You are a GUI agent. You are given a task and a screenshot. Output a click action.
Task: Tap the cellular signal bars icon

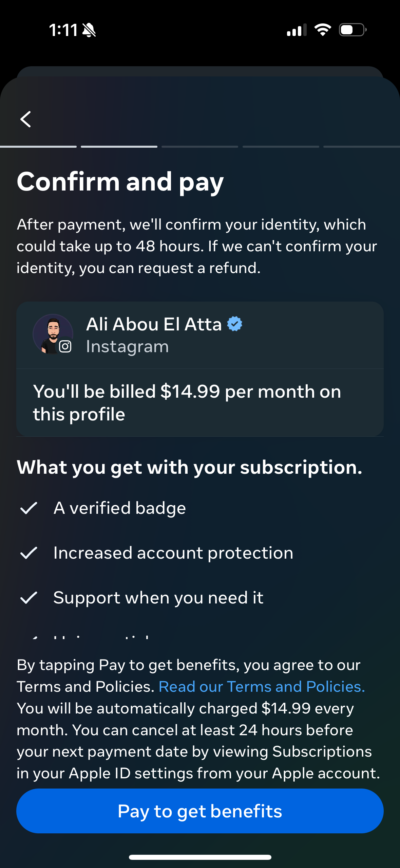pyautogui.click(x=297, y=30)
